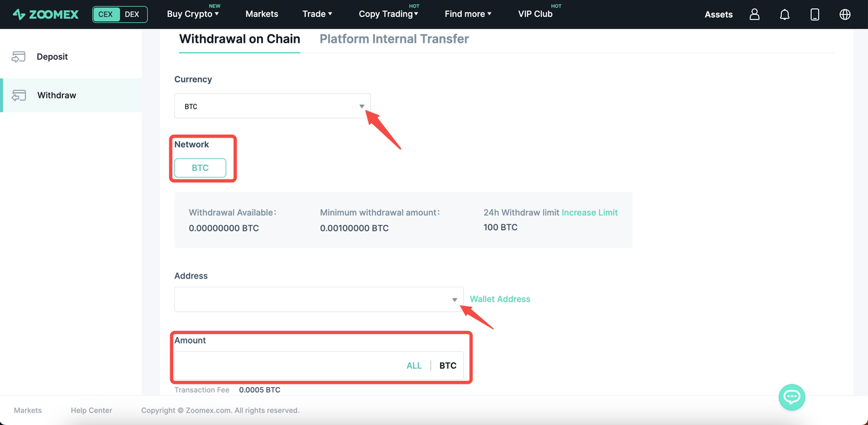Switch to CEX mode
The width and height of the screenshot is (868, 425).
pyautogui.click(x=106, y=14)
